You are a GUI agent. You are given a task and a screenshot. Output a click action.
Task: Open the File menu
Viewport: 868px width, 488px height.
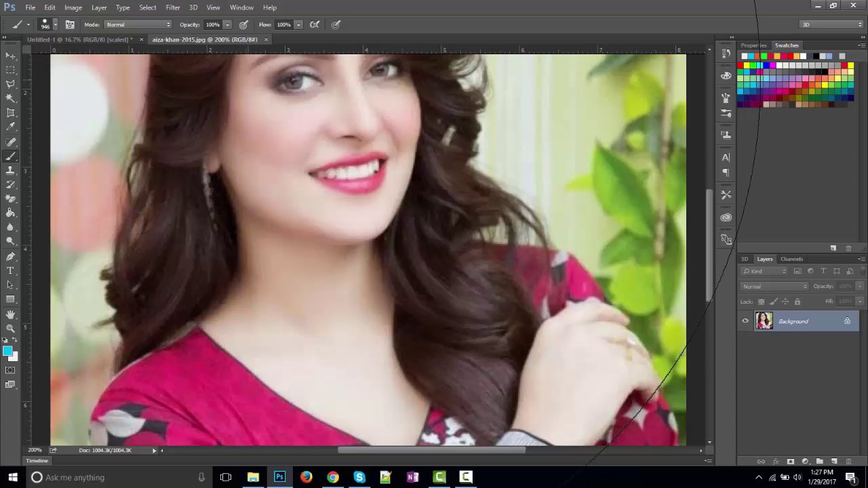click(x=31, y=7)
